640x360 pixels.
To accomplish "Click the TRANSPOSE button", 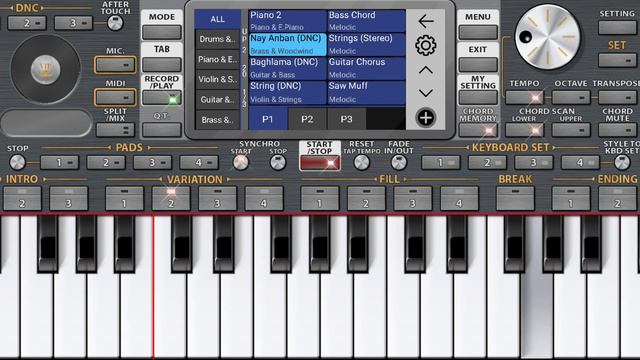I will point(618,98).
